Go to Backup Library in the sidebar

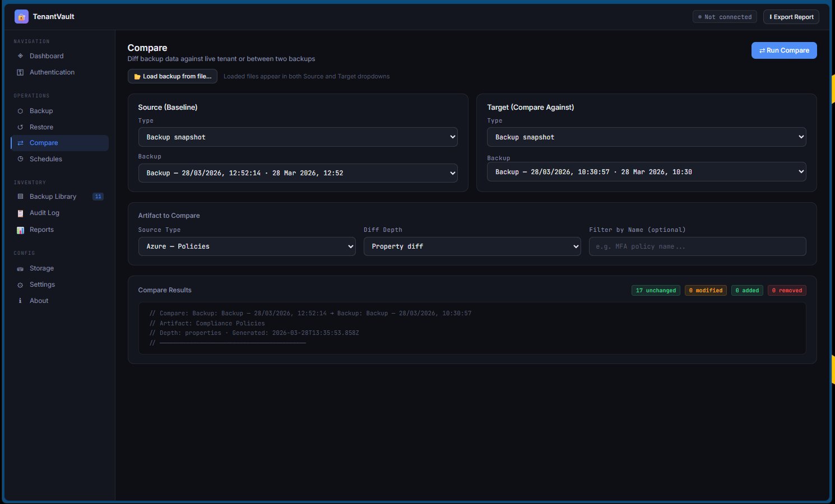point(53,197)
